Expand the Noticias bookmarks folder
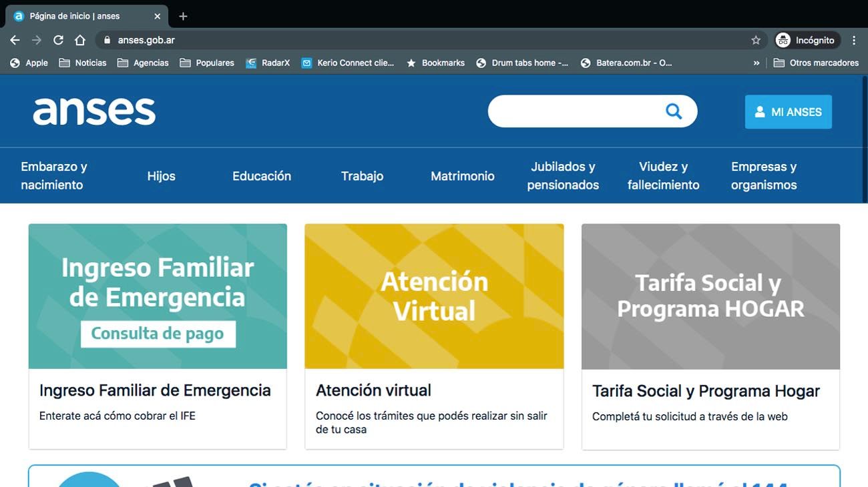 (83, 63)
